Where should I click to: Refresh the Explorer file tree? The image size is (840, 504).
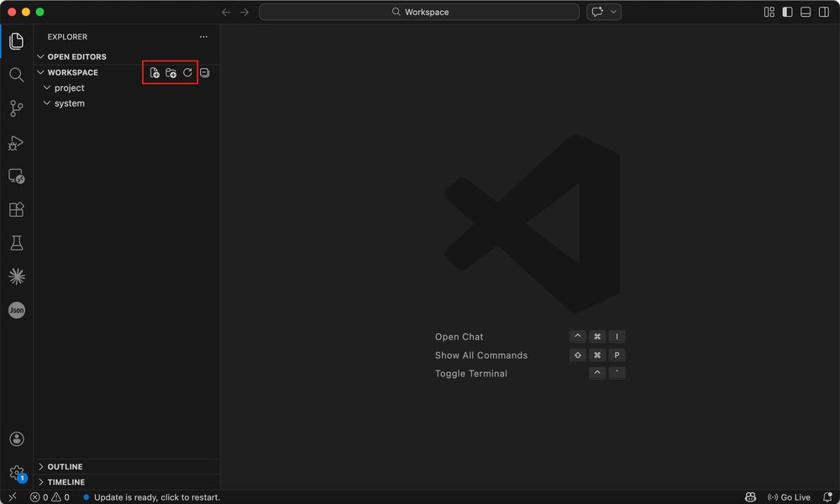coord(187,73)
